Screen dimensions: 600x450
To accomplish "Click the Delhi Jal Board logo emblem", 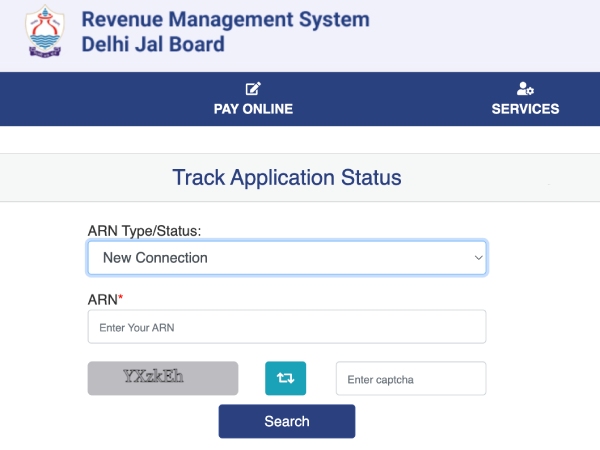I will [45, 31].
